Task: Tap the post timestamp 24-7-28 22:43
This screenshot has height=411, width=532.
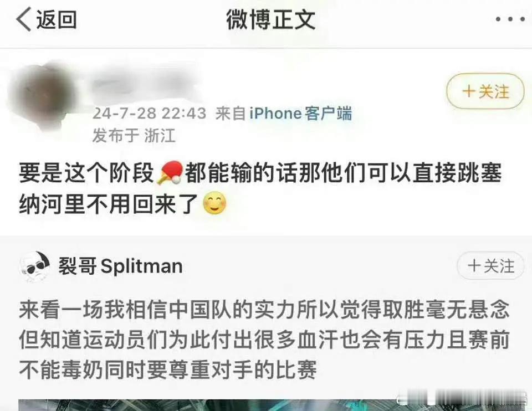Action: click(149, 114)
